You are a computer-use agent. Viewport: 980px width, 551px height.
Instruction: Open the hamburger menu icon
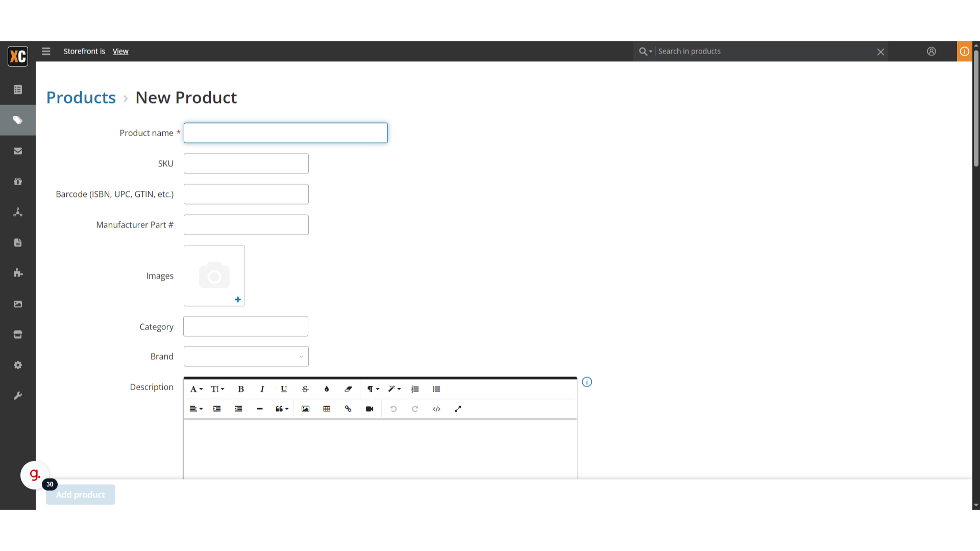(x=46, y=51)
